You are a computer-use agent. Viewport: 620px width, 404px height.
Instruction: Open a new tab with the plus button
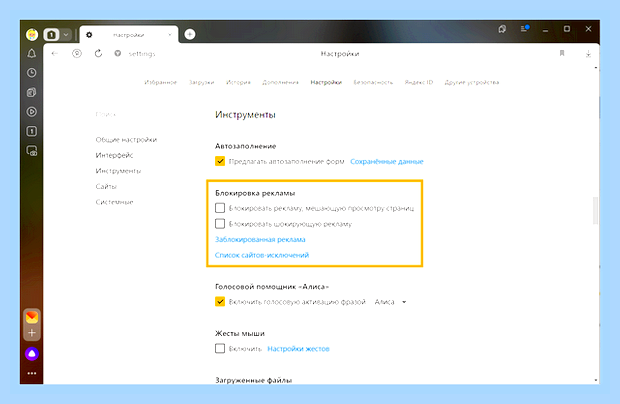click(190, 34)
